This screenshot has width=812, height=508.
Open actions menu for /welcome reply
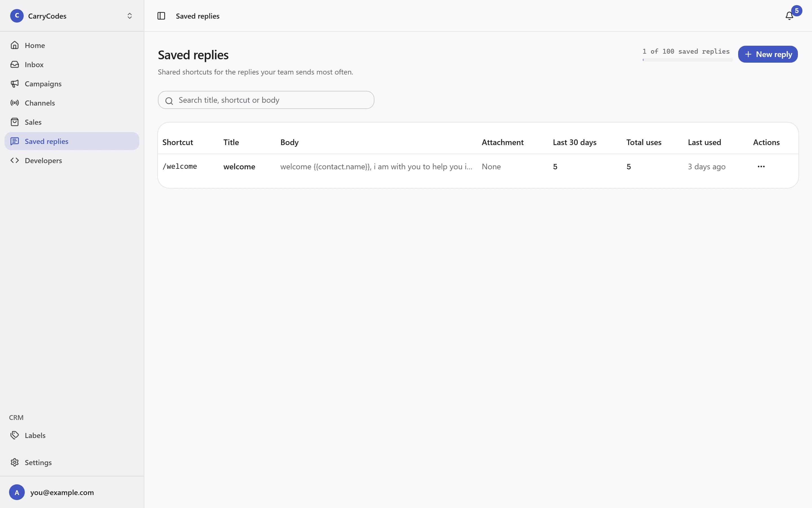pyautogui.click(x=761, y=166)
